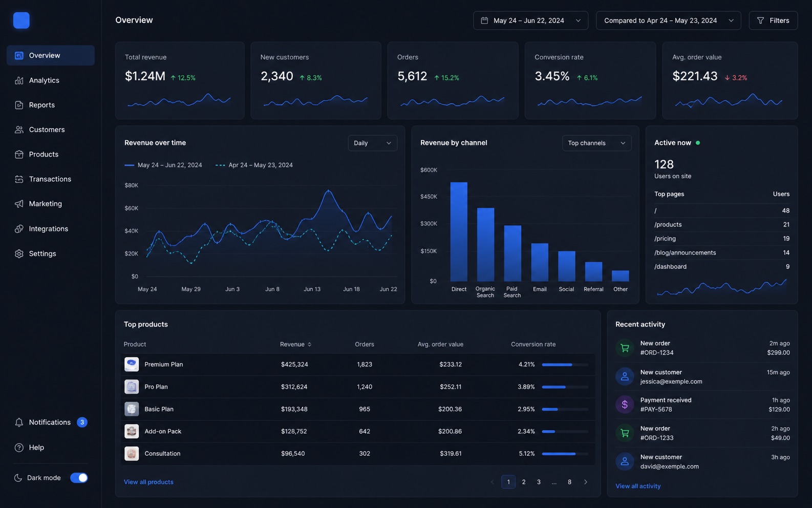The image size is (812, 508).
Task: Open the Daily interval dropdown
Action: (373, 143)
